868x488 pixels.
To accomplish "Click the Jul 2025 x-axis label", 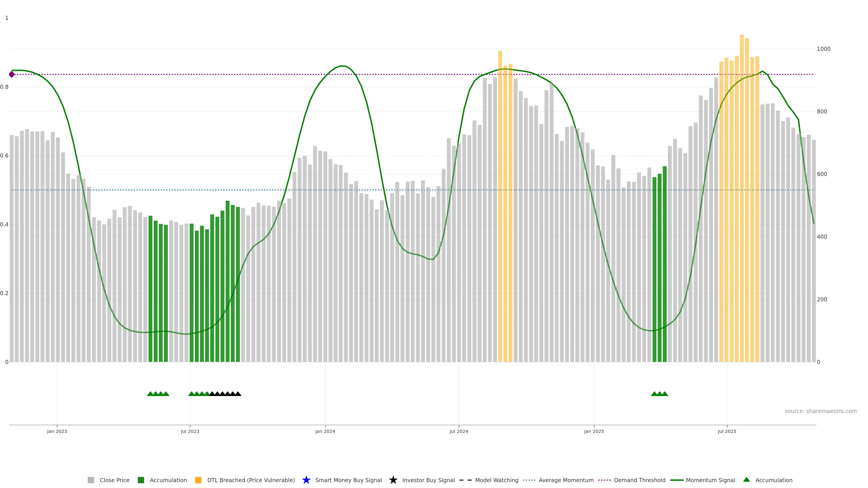I will (727, 432).
